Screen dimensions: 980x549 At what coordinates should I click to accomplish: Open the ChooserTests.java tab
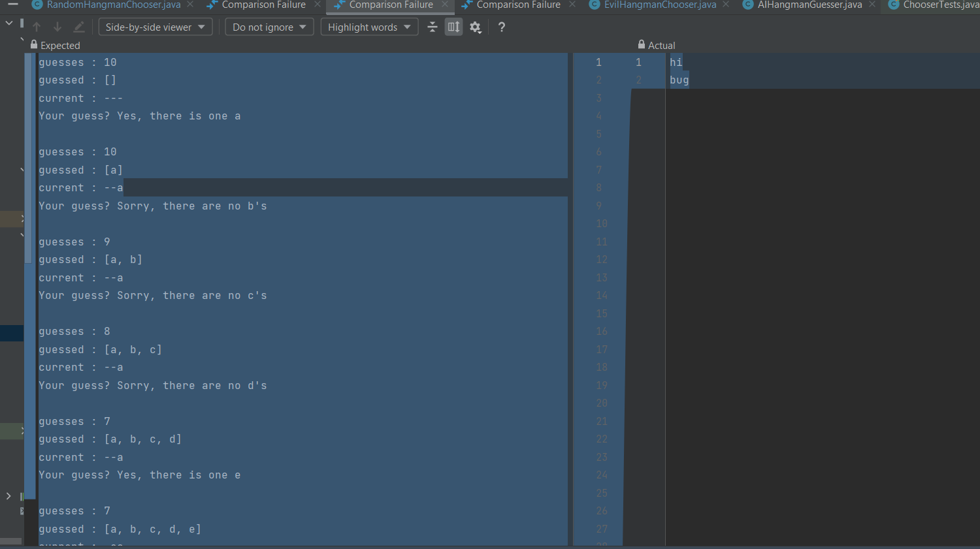coord(939,5)
